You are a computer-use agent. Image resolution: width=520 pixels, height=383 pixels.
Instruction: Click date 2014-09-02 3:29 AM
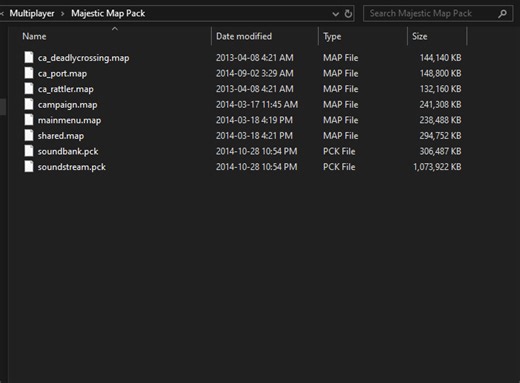point(255,73)
